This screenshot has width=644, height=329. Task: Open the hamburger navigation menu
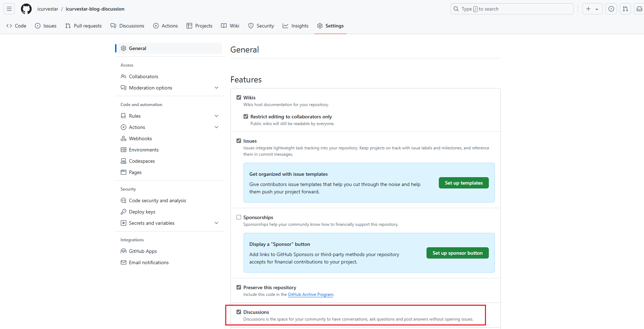pos(9,9)
